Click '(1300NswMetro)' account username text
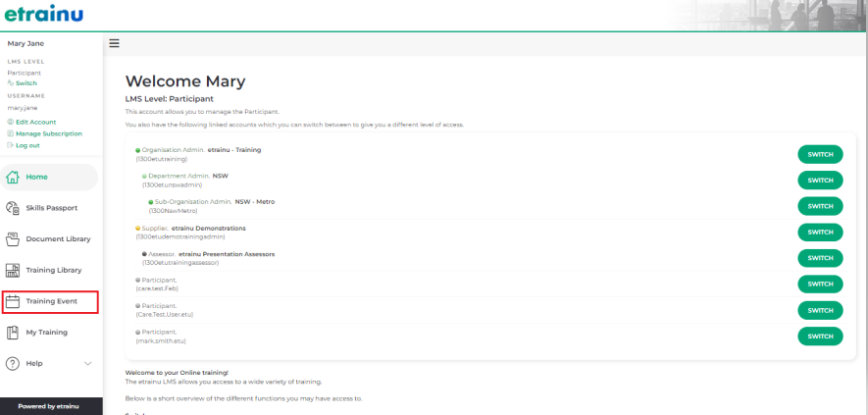868x415 pixels. [174, 211]
